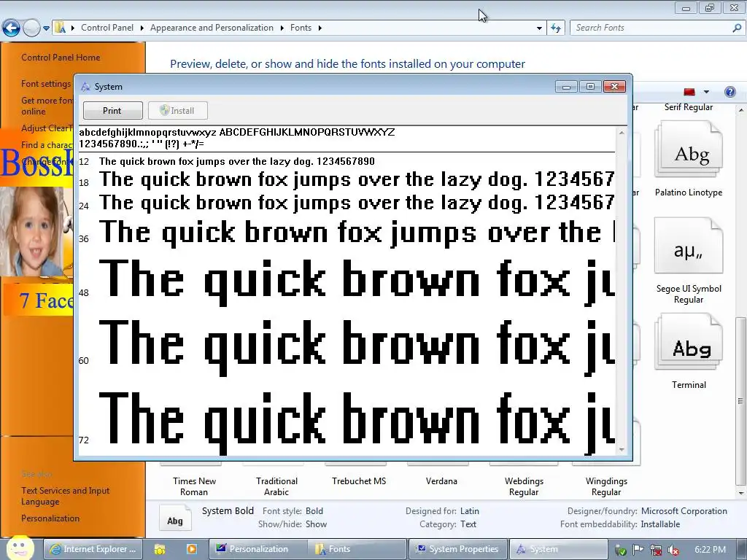Refresh the Fonts folder view
Viewport: 747px width, 560px height.
[555, 28]
